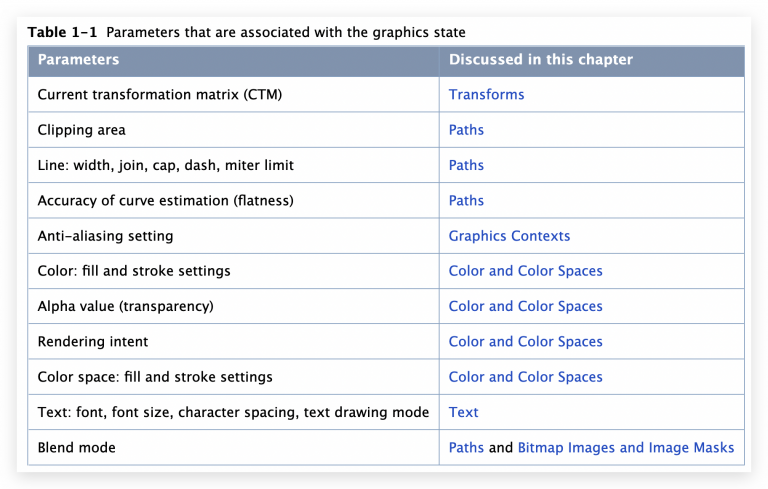This screenshot has height=489, width=768.
Task: Select the Rendering intent parameter cell
Action: tap(234, 342)
